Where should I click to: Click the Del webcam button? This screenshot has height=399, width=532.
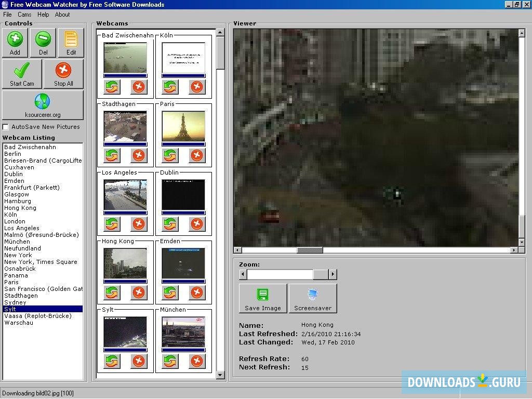43,43
